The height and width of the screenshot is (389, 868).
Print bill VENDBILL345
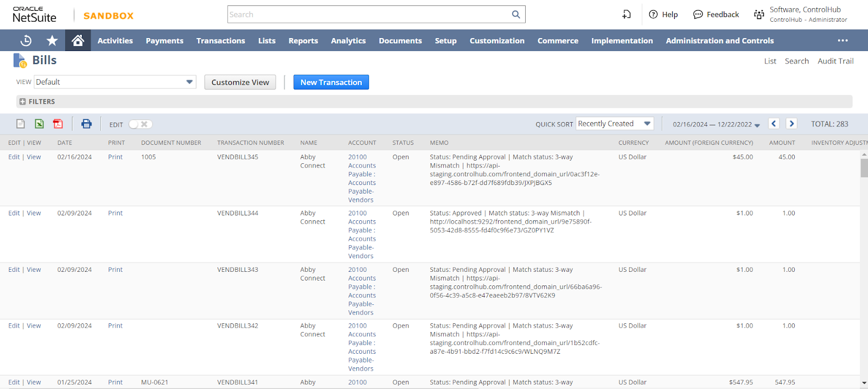click(116, 157)
